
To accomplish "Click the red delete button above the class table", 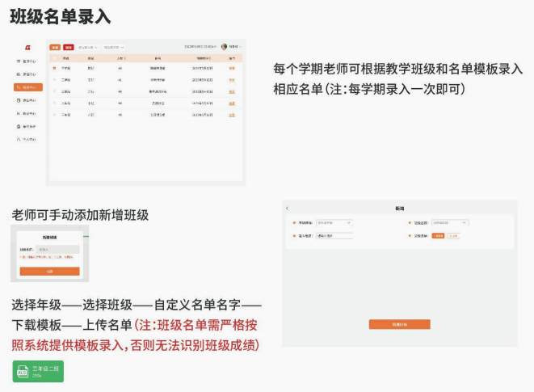I will (x=69, y=48).
